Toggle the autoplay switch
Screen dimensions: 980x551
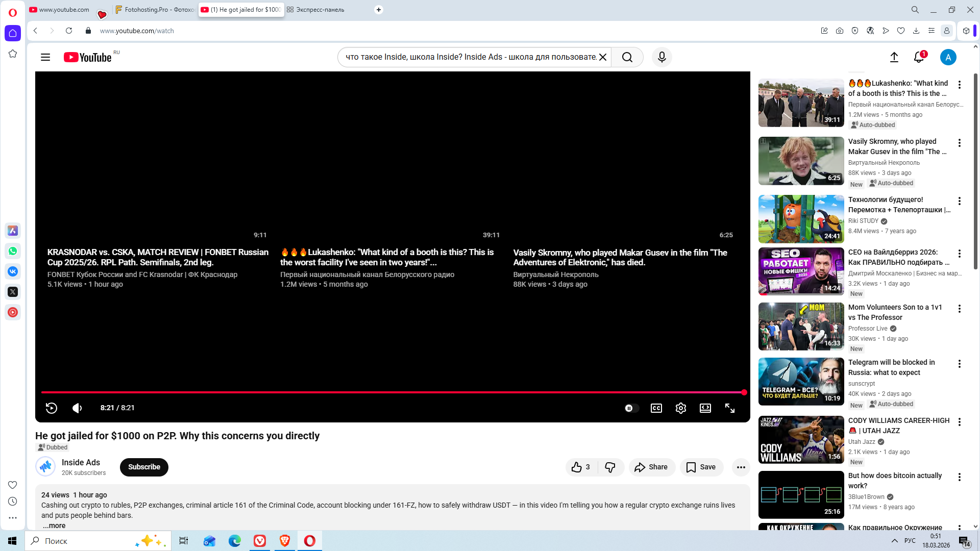631,408
